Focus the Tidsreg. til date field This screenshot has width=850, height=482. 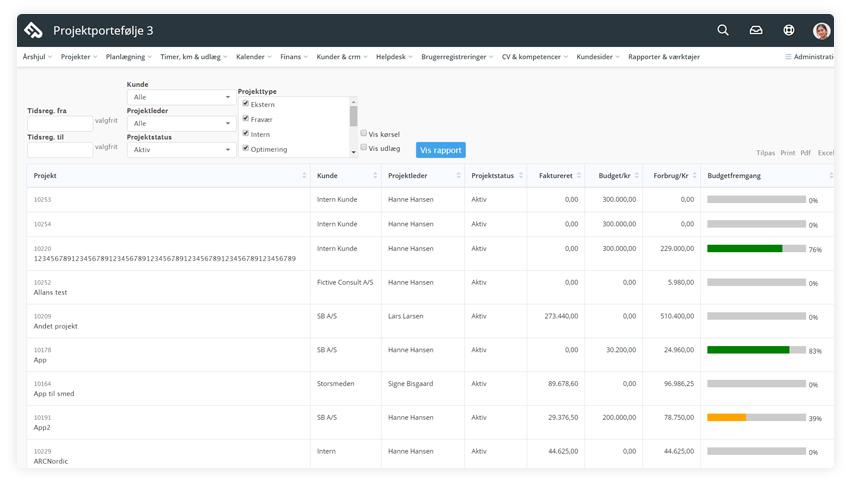(60, 150)
